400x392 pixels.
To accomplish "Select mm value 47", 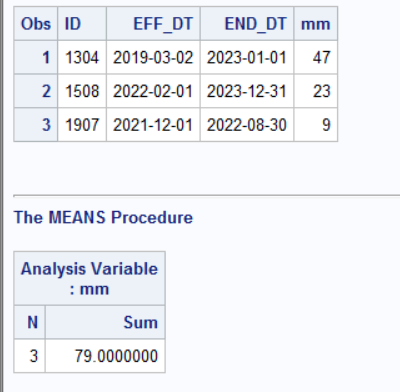I will [x=316, y=57].
